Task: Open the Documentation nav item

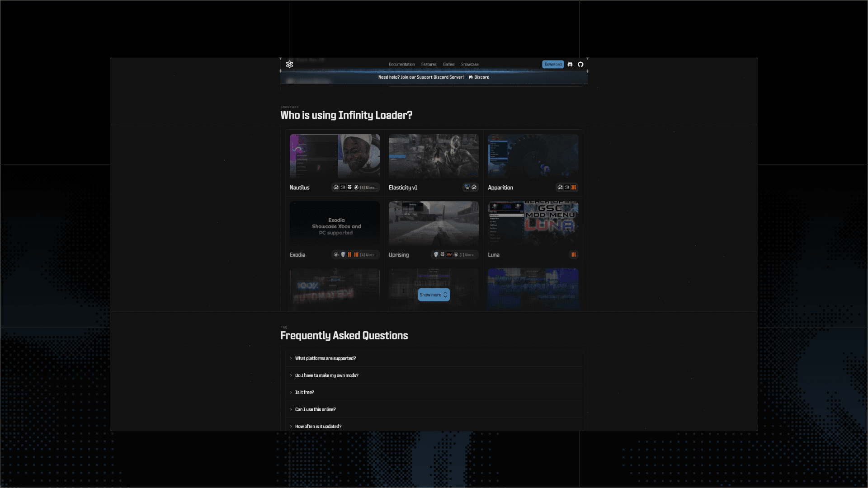Action: 401,65
